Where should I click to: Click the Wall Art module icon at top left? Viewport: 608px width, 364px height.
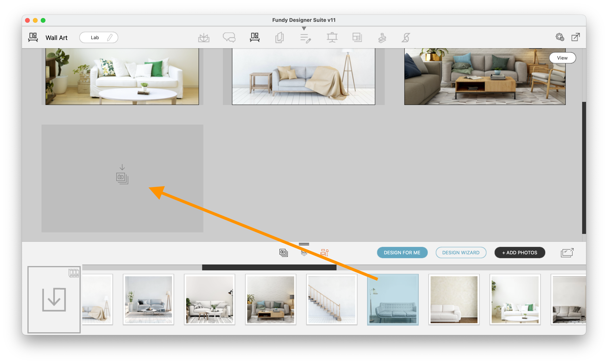[33, 38]
